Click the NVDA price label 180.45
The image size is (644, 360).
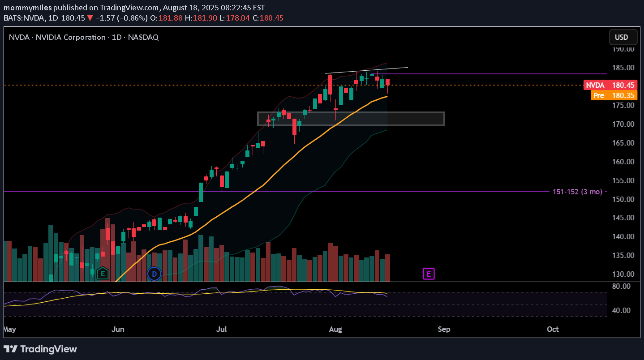tap(610, 85)
